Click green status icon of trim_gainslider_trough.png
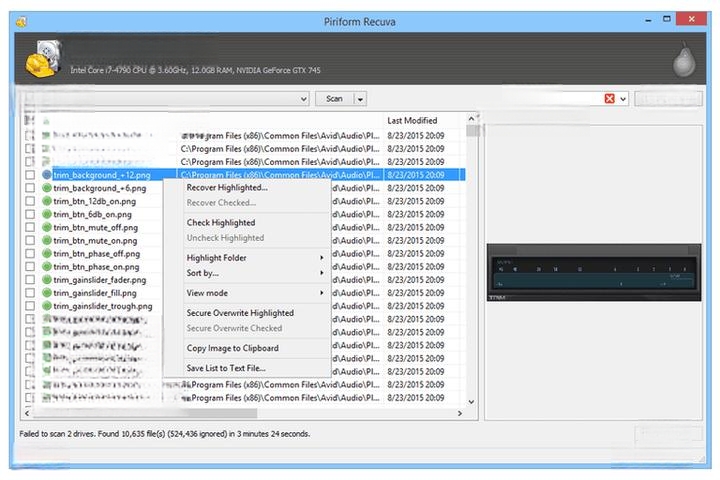 pyautogui.click(x=46, y=305)
